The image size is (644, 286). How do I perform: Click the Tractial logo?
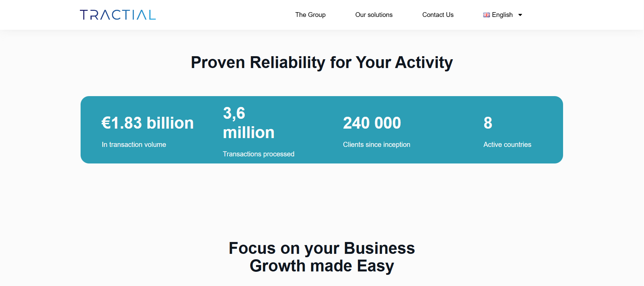pos(117,15)
